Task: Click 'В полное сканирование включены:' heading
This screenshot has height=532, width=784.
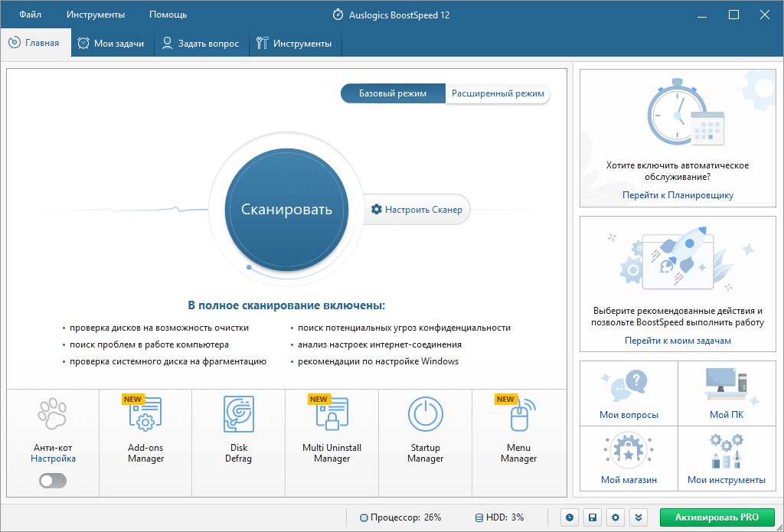Action: tap(286, 305)
